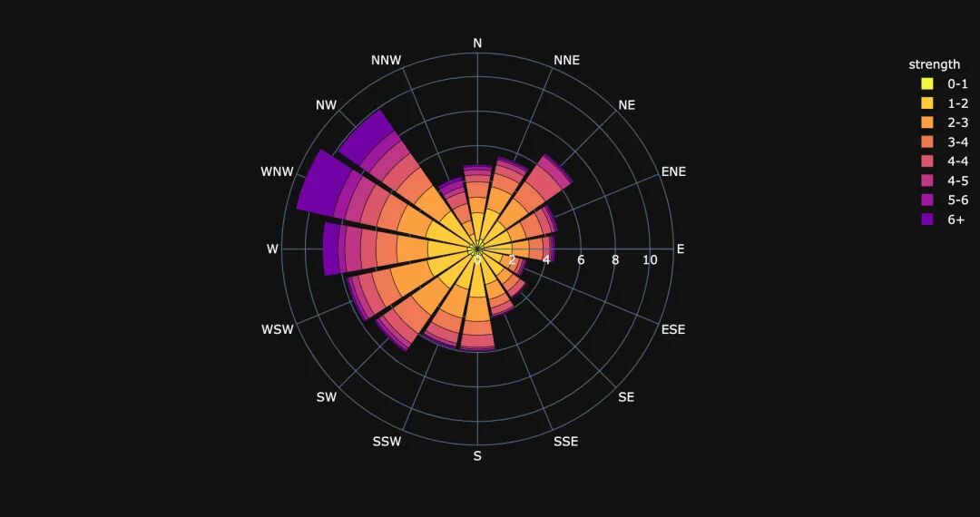Click the SE direction label
980x517 pixels.
click(626, 397)
